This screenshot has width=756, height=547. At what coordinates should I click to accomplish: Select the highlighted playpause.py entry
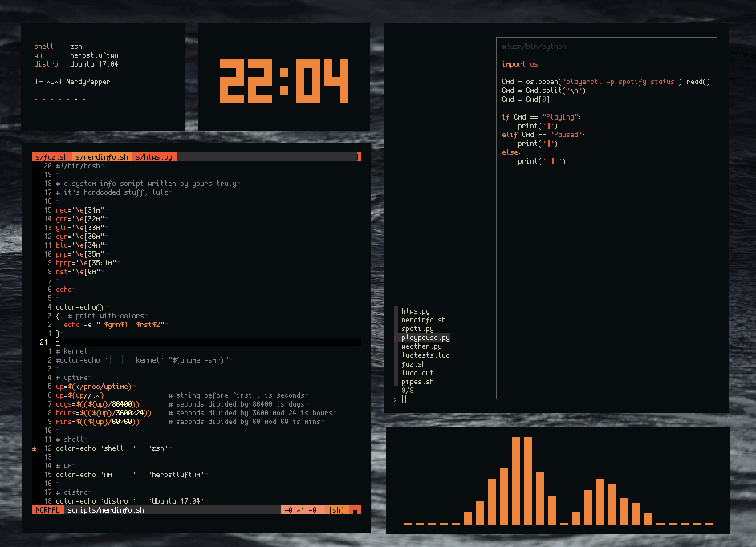point(425,338)
